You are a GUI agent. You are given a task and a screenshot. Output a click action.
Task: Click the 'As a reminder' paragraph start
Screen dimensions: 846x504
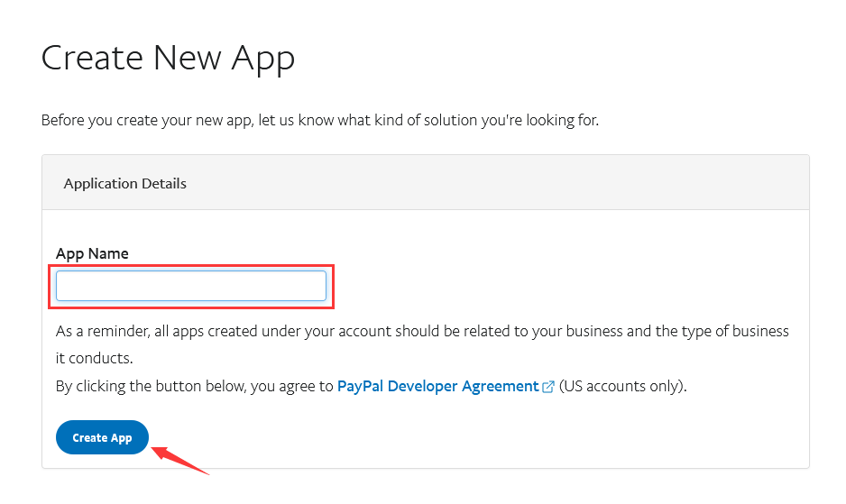pyautogui.click(x=100, y=331)
